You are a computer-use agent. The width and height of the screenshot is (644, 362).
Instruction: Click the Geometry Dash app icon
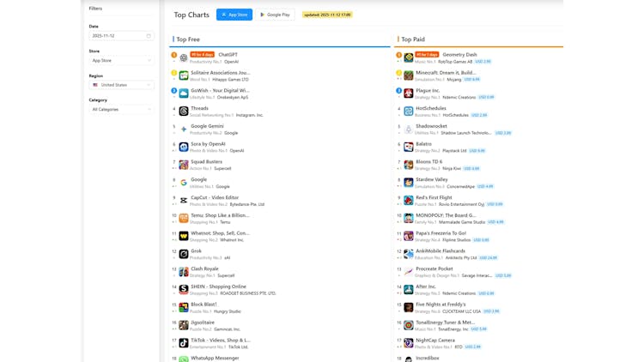point(409,58)
